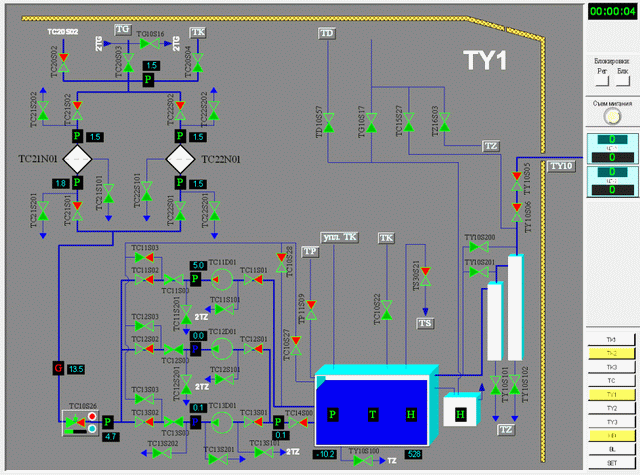This screenshot has height=475, width=640.
Task: Click the red G flow sensor
Action: pyautogui.click(x=58, y=368)
